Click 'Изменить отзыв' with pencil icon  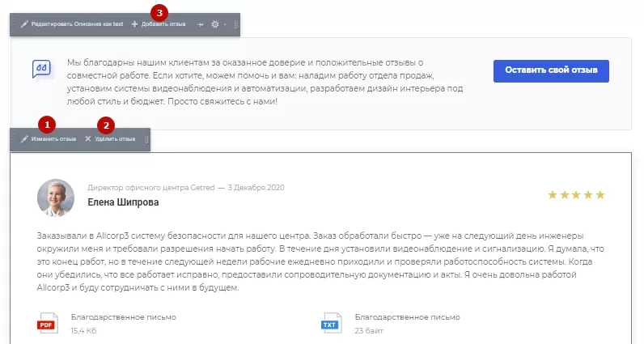coord(49,139)
